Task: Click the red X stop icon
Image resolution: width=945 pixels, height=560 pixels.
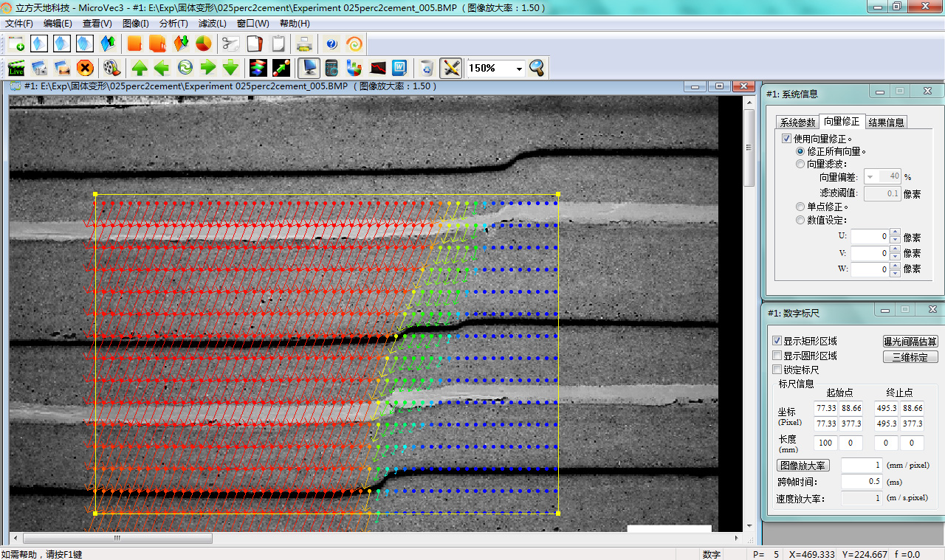Action: pyautogui.click(x=85, y=68)
